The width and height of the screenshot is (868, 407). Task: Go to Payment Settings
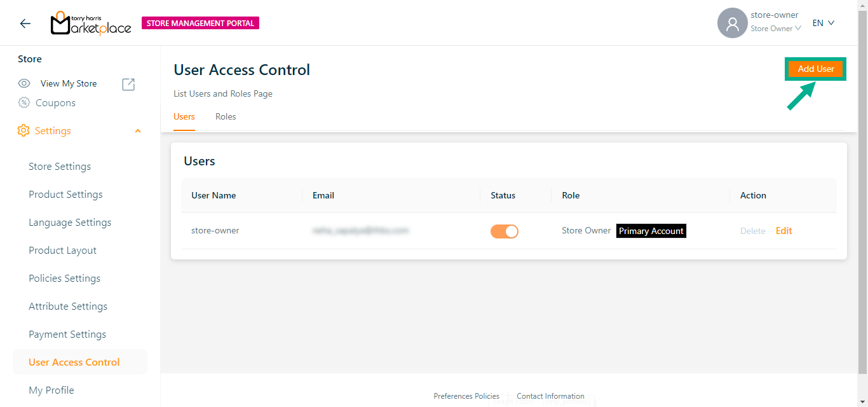pyautogui.click(x=67, y=335)
